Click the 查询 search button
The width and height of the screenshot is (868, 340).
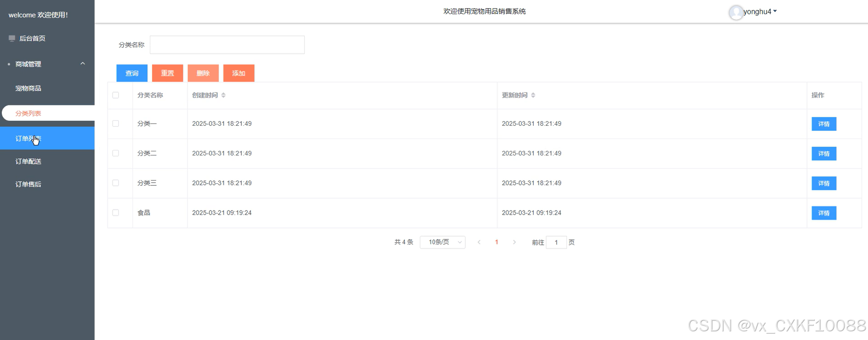pos(132,73)
